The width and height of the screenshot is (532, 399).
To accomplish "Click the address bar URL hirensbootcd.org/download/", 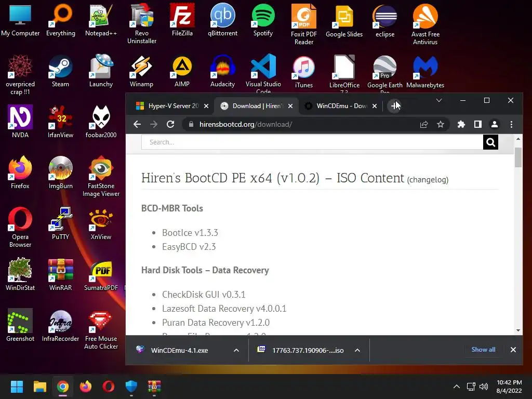I will [x=246, y=124].
